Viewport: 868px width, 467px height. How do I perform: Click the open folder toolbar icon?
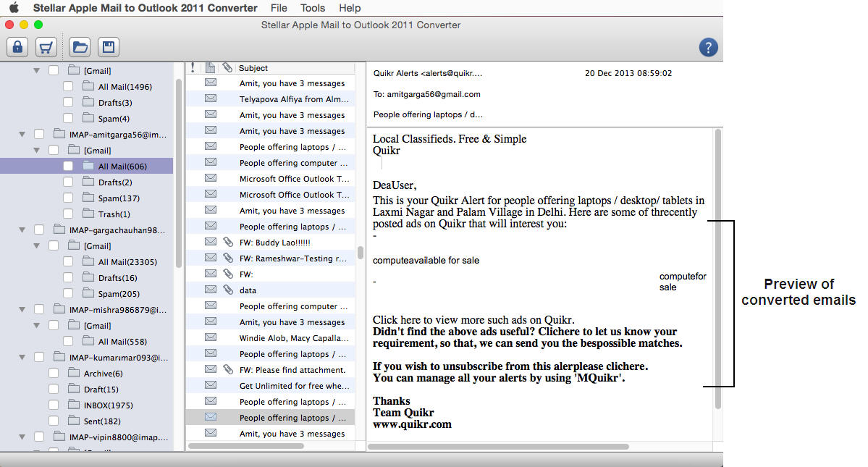pyautogui.click(x=80, y=48)
